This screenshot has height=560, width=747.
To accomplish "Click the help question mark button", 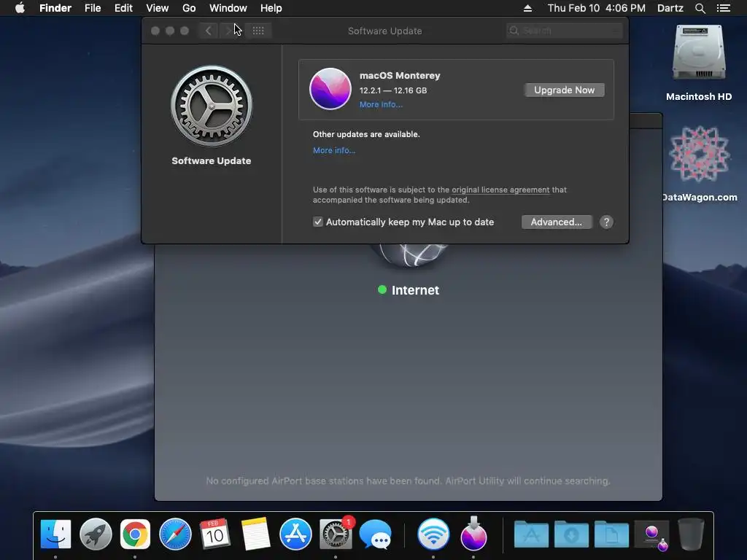I will (606, 222).
